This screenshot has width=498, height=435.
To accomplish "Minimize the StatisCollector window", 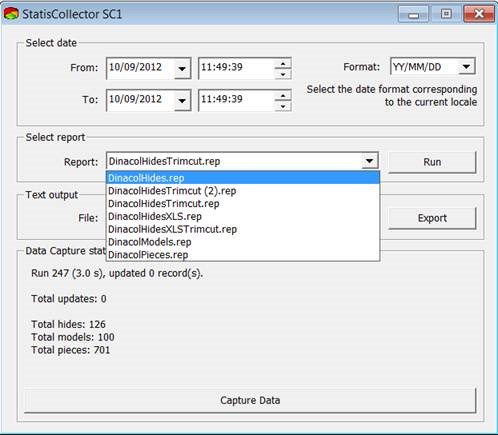I will click(x=413, y=14).
